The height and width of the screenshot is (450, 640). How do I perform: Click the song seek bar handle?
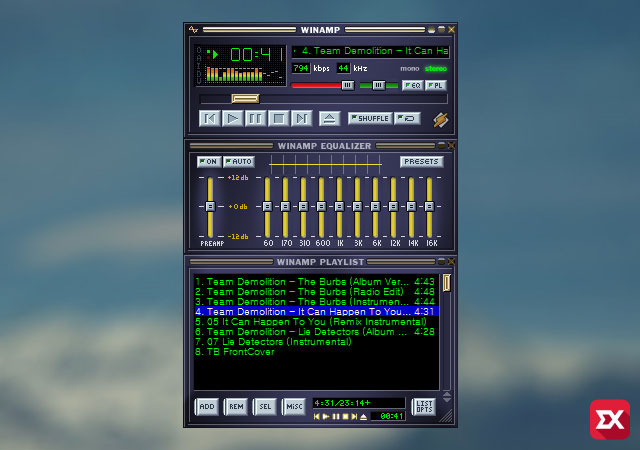pos(245,98)
